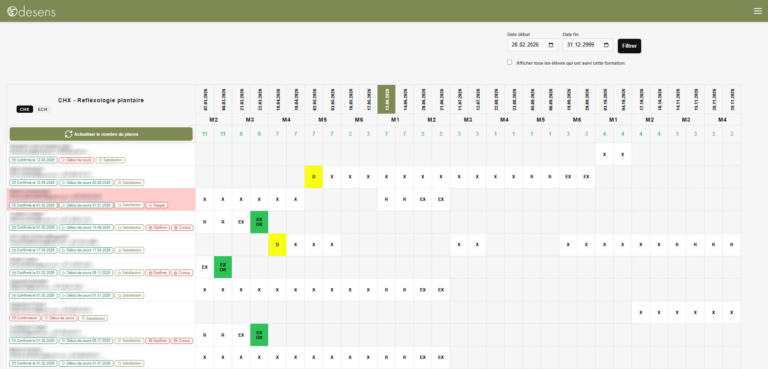This screenshot has width=768, height=369.
Task: Focus the Date début field showing 28.02.2026
Action: [532, 45]
